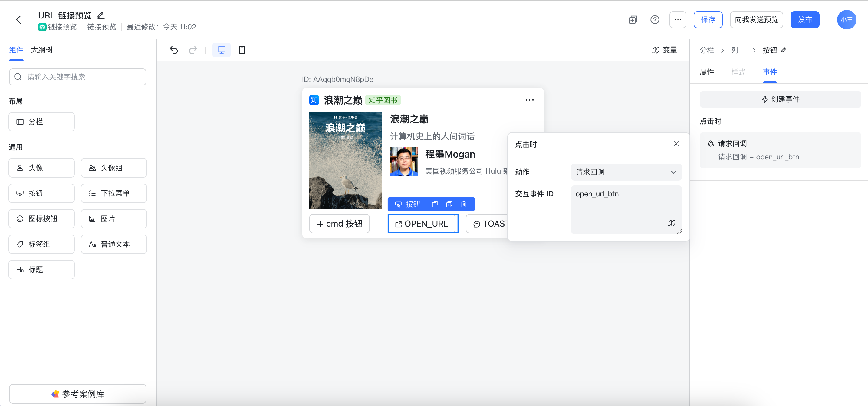Switch to the 样式 tab
Screen dimensions: 868x406
coord(738,72)
